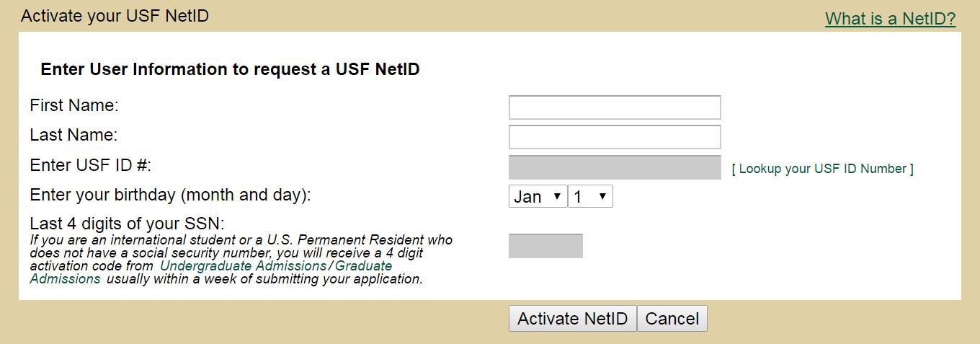Select the USF ID number field
The width and height of the screenshot is (980, 344).
(x=614, y=167)
